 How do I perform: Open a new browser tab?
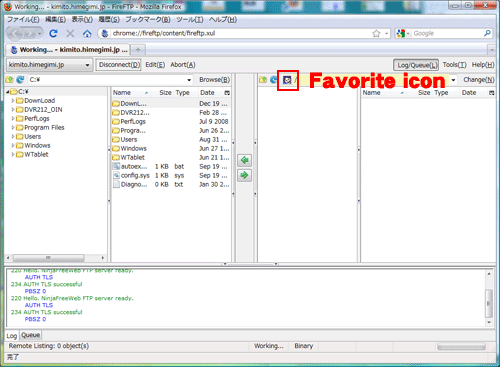(x=138, y=50)
